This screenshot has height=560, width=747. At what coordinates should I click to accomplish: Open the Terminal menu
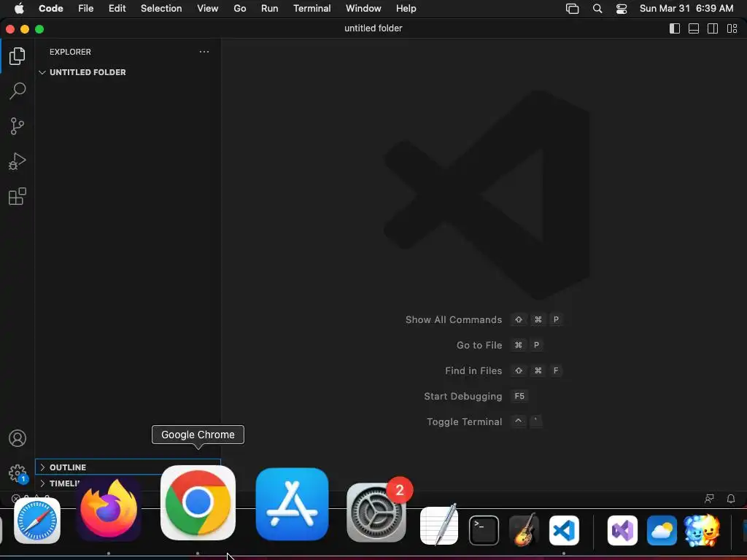(311, 9)
